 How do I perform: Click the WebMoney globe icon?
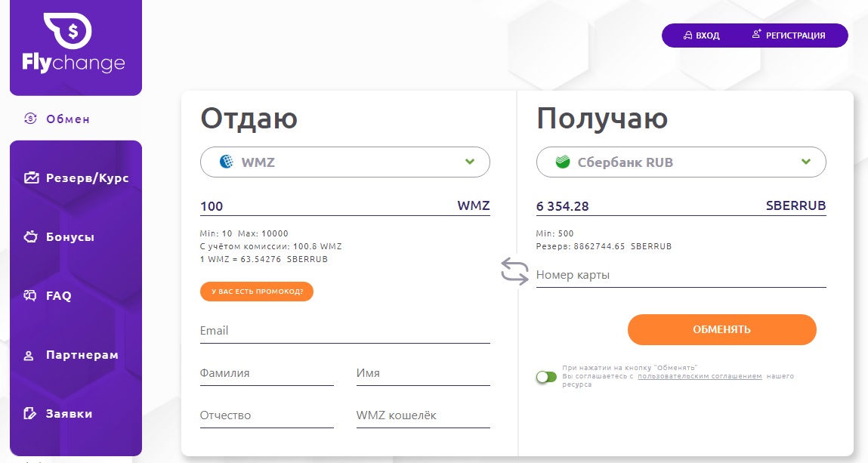tap(226, 162)
